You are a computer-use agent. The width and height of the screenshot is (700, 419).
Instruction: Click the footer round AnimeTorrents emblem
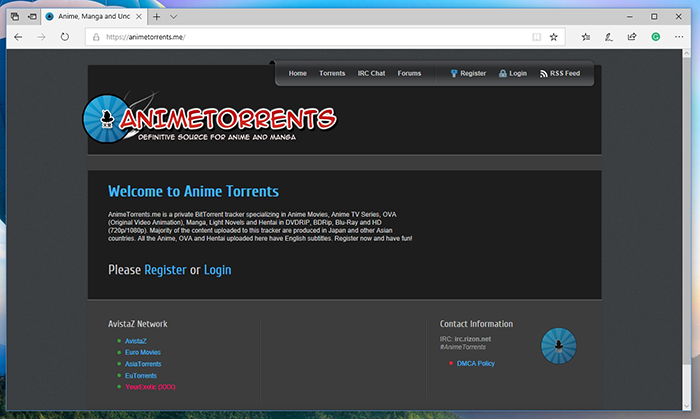coord(558,346)
